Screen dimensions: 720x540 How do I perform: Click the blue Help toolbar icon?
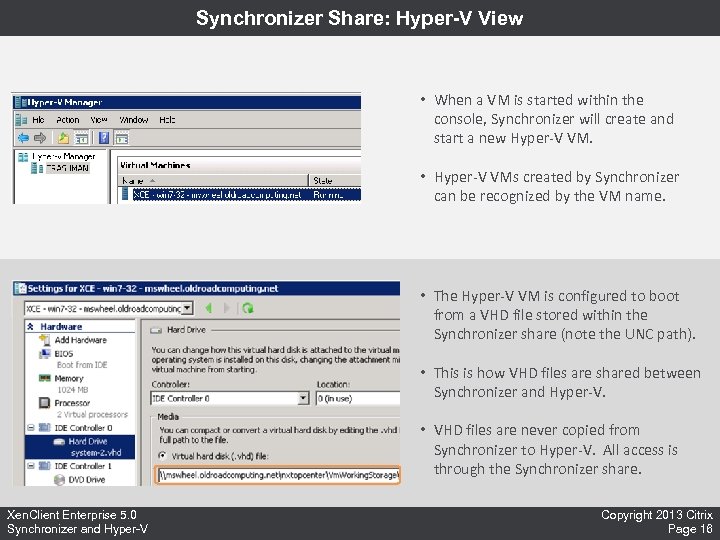click(104, 137)
